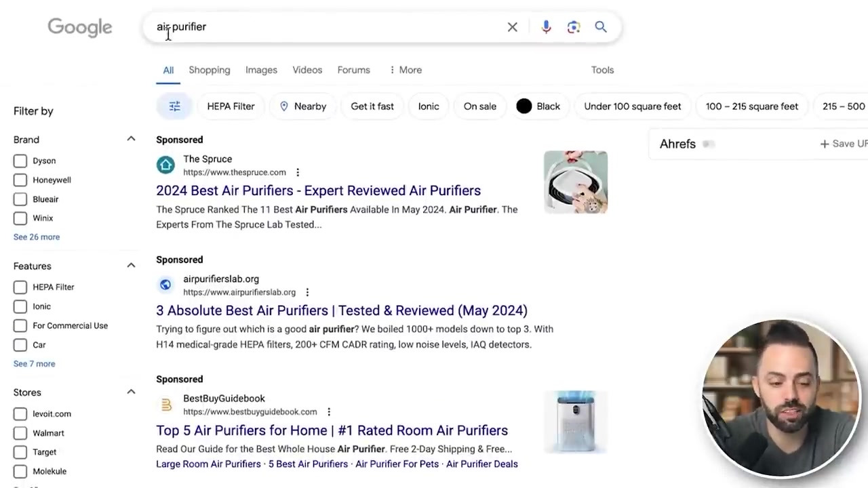This screenshot has width=868, height=488.
Task: Open the More search types dropdown
Action: (x=406, y=70)
